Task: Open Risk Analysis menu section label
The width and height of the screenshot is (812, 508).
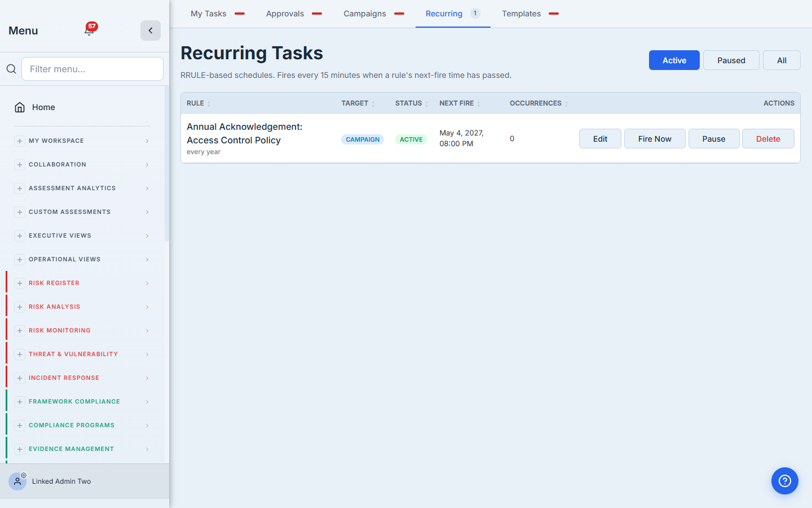Action: (55, 307)
